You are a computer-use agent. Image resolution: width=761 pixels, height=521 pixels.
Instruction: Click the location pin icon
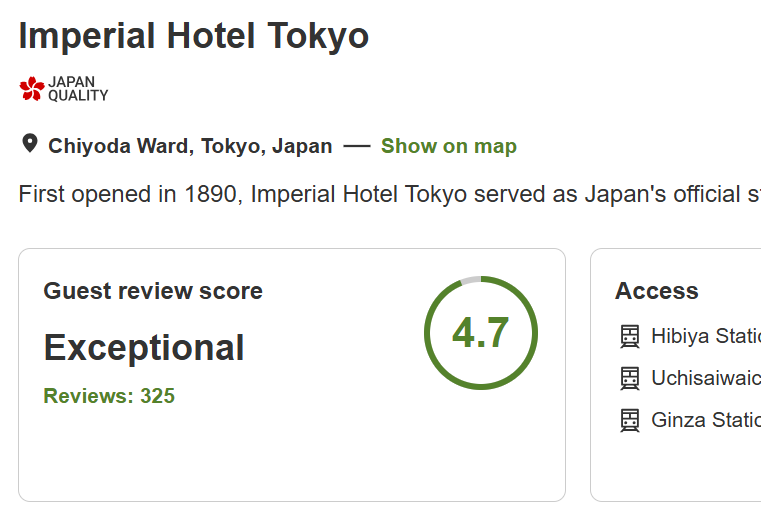point(30,144)
